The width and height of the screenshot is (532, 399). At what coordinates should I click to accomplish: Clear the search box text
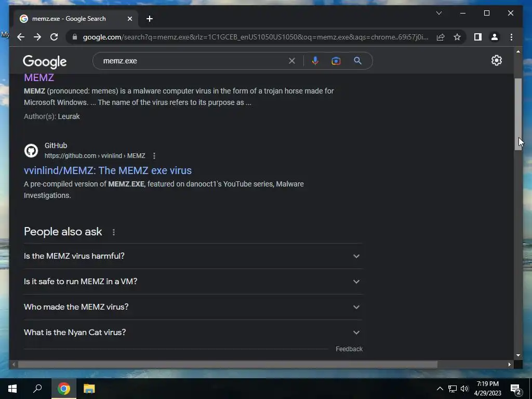pos(292,61)
